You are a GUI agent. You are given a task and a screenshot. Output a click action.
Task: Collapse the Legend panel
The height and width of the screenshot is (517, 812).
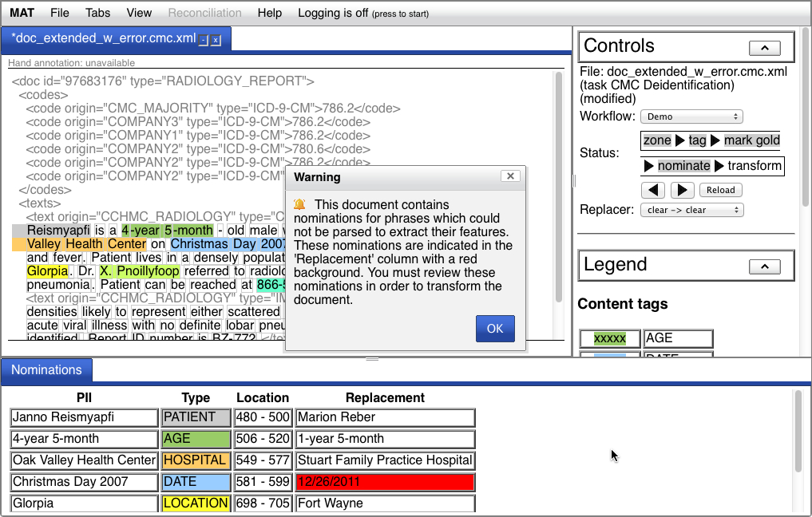tap(764, 266)
